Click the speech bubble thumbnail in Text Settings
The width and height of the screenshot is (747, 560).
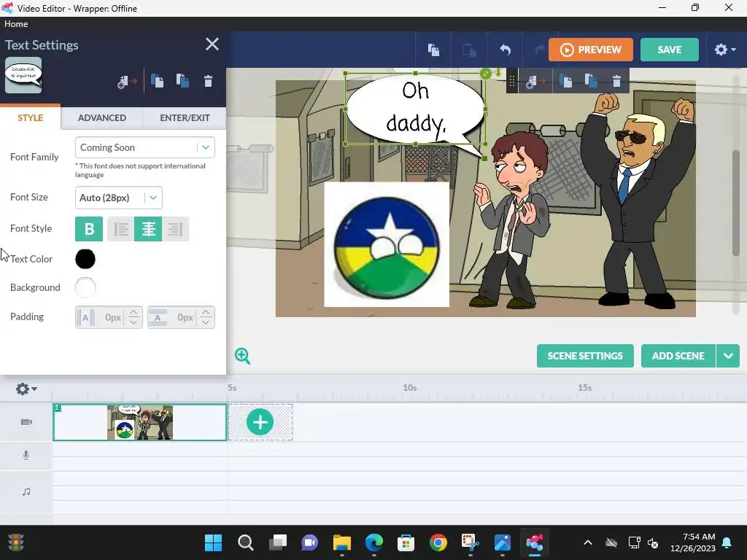(x=23, y=75)
